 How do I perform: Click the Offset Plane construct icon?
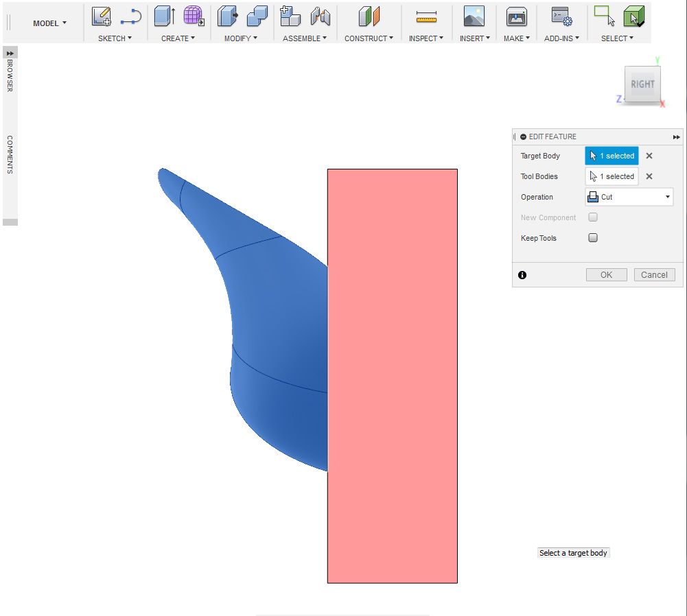point(369,16)
